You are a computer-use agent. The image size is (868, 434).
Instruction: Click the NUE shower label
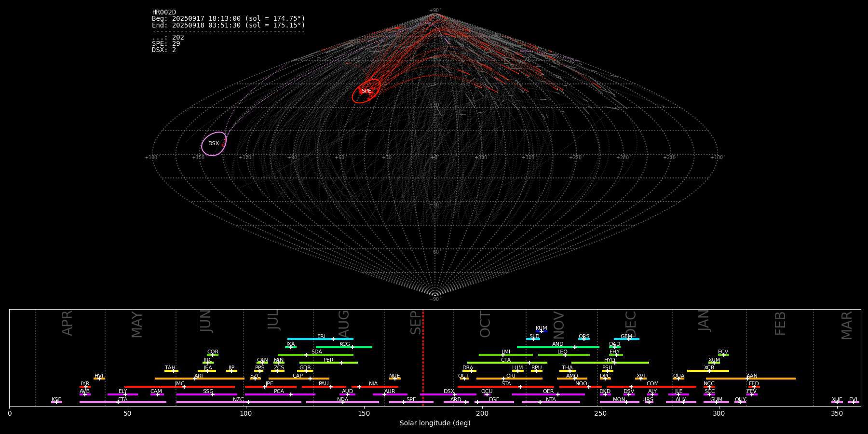pos(394,376)
